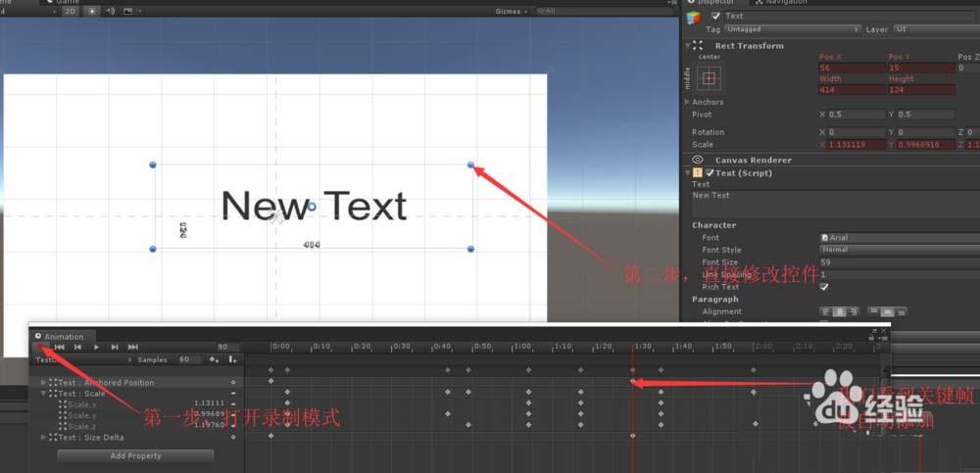980x473 pixels.
Task: Click the Scale X field 1.131119
Action: (857, 144)
